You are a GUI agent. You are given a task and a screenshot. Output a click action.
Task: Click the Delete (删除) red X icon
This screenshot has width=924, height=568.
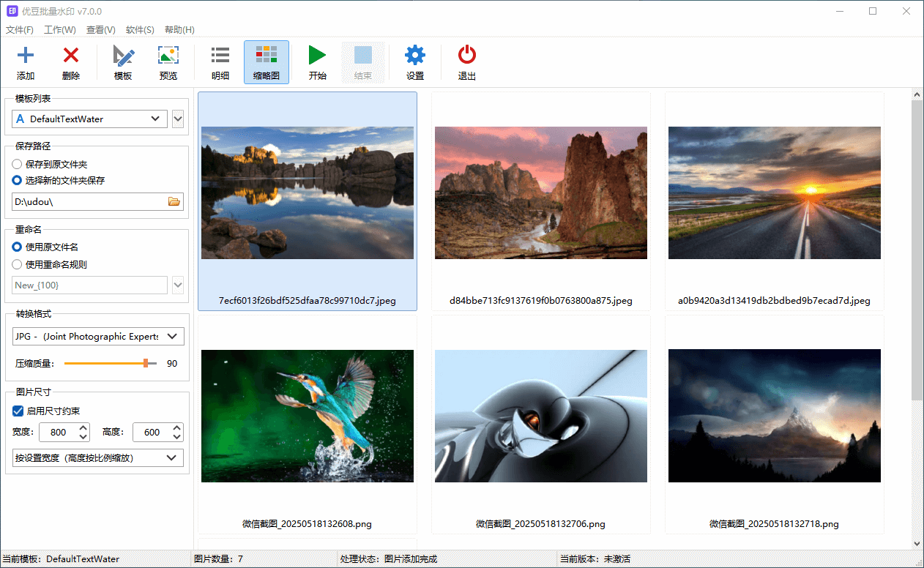coord(71,56)
